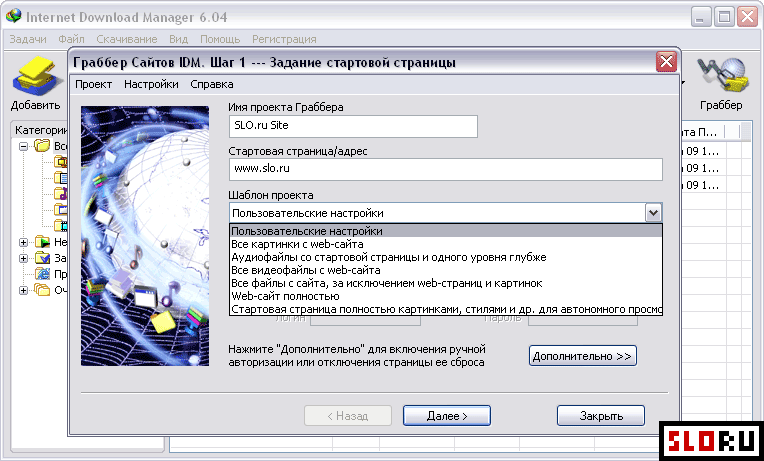Choose Стартовая страница полностью картинками option
Screen dimensions: 764x461
tap(446, 309)
